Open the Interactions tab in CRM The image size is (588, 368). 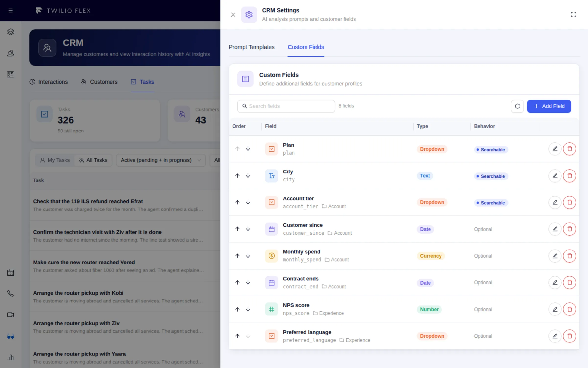(x=49, y=82)
